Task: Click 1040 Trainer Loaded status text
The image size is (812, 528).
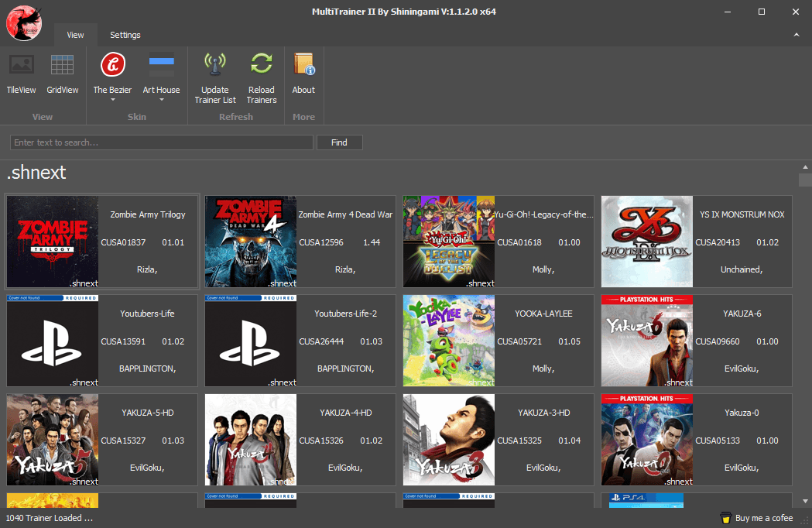Action: (x=50, y=518)
